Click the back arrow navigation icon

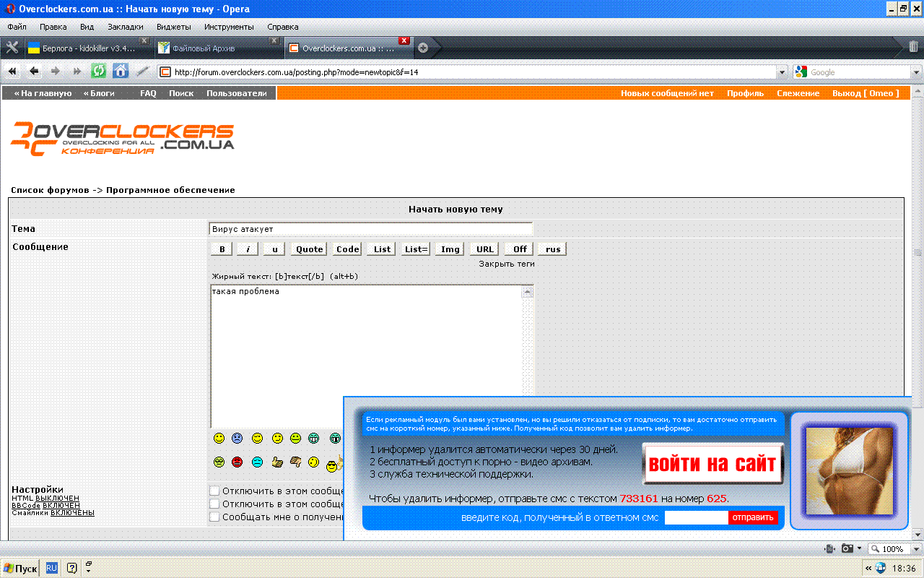[x=34, y=72]
